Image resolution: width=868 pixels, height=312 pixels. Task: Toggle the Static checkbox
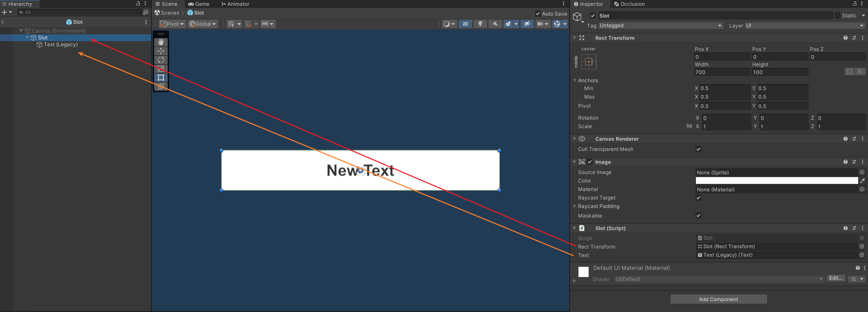tap(837, 16)
